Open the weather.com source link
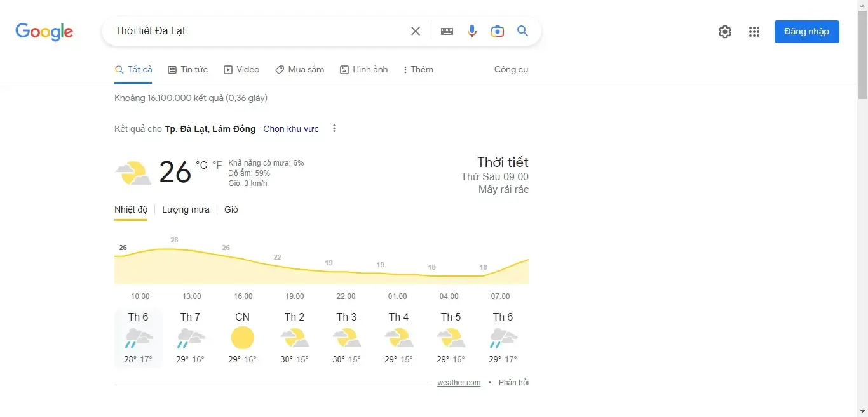The height and width of the screenshot is (417, 868). [458, 382]
